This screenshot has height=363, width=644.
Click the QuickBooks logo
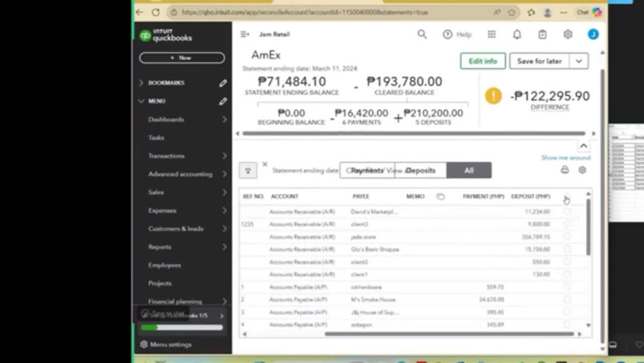[166, 35]
